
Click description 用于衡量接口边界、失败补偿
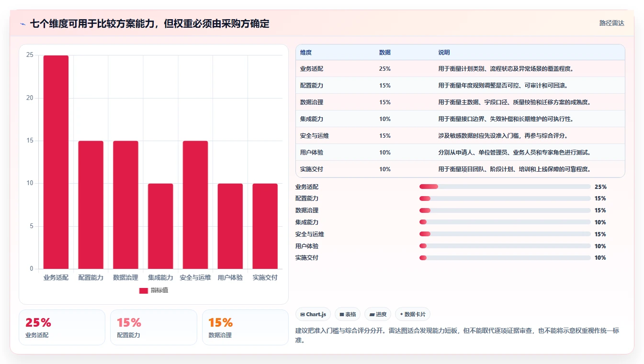tap(506, 119)
